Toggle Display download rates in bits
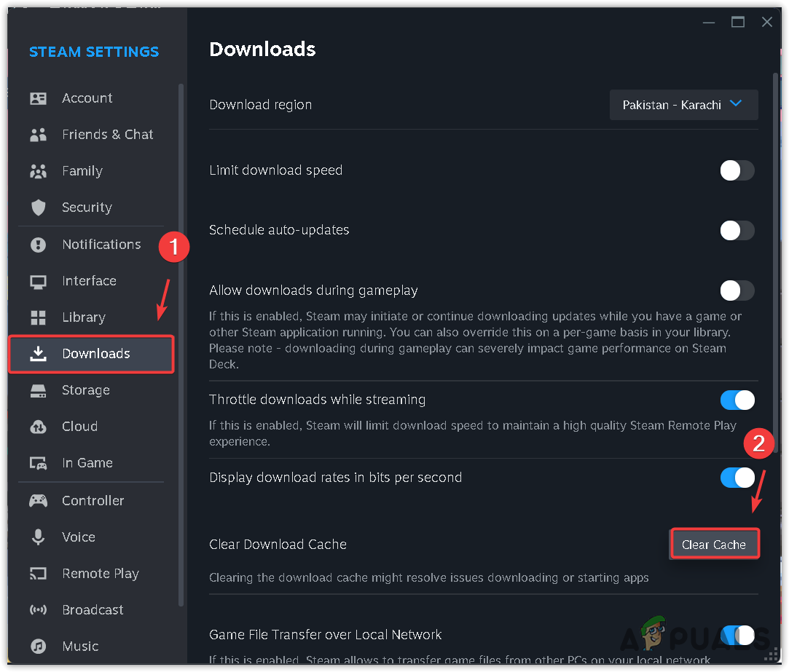Image resolution: width=789 pixels, height=672 pixels. tap(737, 478)
